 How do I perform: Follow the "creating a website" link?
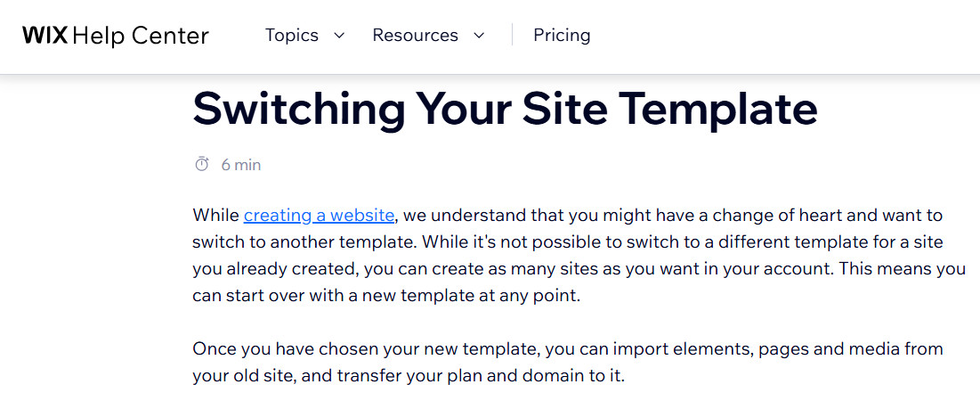(x=319, y=215)
